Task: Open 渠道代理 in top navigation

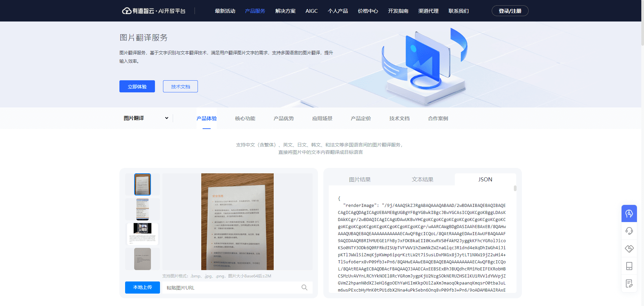Action: [428, 11]
